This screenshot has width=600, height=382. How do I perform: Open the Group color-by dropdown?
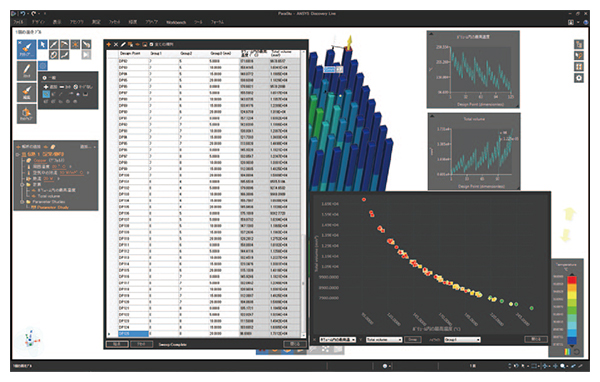(x=462, y=340)
